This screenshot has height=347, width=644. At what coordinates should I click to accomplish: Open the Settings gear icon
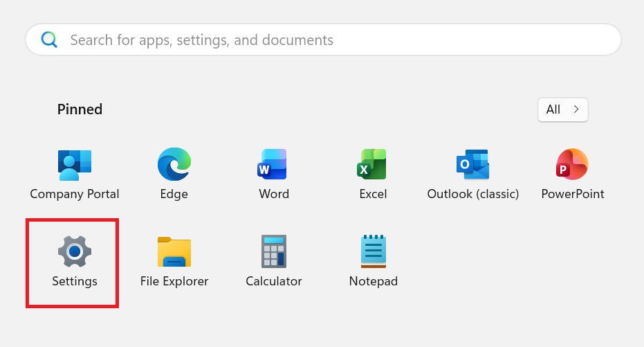[x=75, y=251]
